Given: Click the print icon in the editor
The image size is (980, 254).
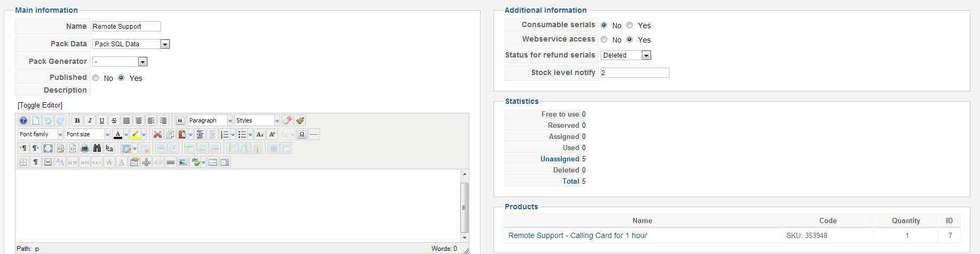Looking at the screenshot, I should click(x=84, y=148).
